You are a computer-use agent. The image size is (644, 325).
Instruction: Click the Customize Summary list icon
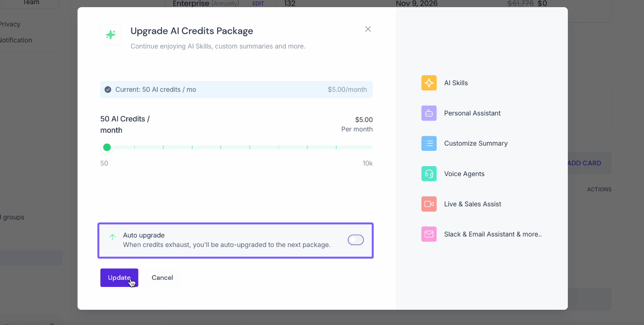tap(429, 143)
